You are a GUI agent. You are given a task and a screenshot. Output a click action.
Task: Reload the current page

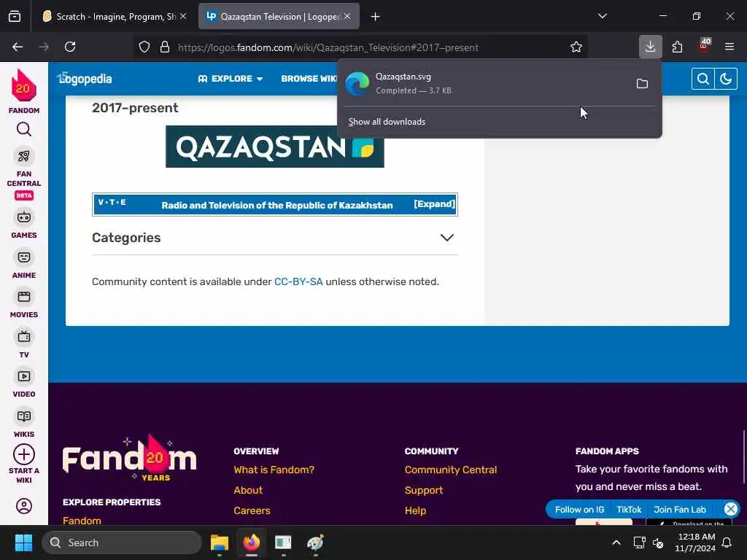tap(70, 47)
